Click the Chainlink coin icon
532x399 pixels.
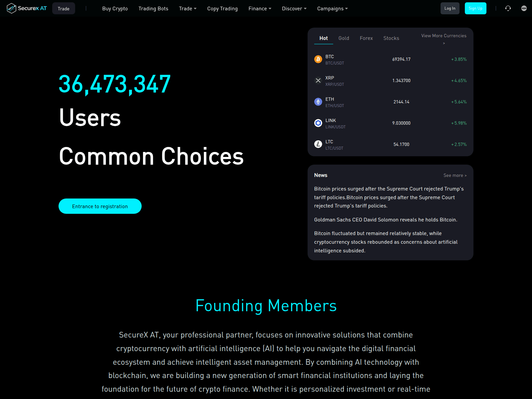coord(318,123)
